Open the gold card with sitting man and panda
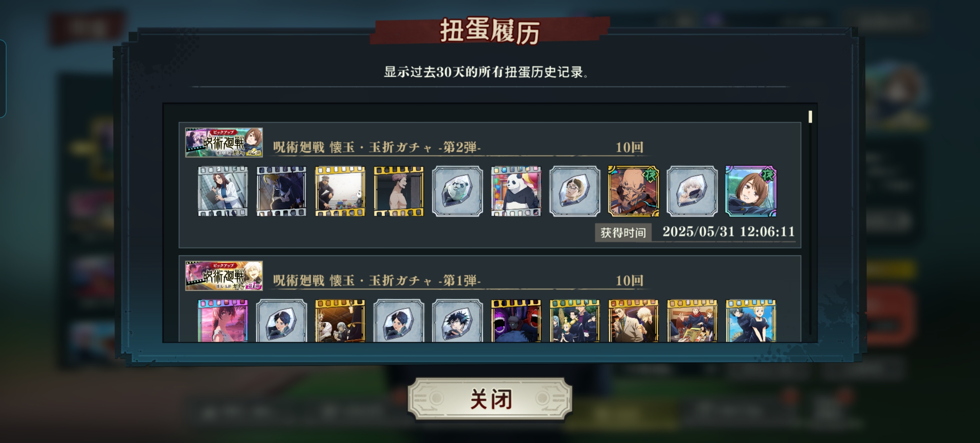 (x=340, y=191)
